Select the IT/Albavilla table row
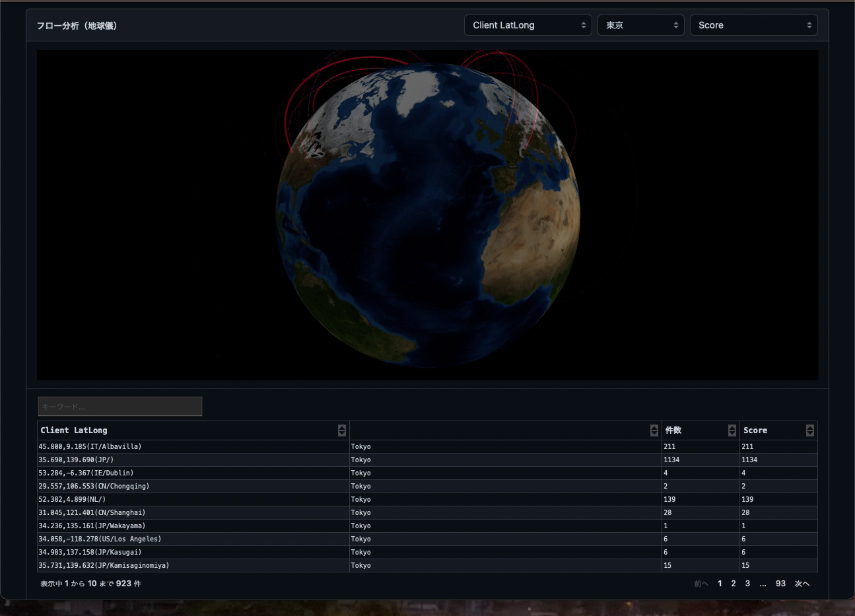 click(x=90, y=447)
